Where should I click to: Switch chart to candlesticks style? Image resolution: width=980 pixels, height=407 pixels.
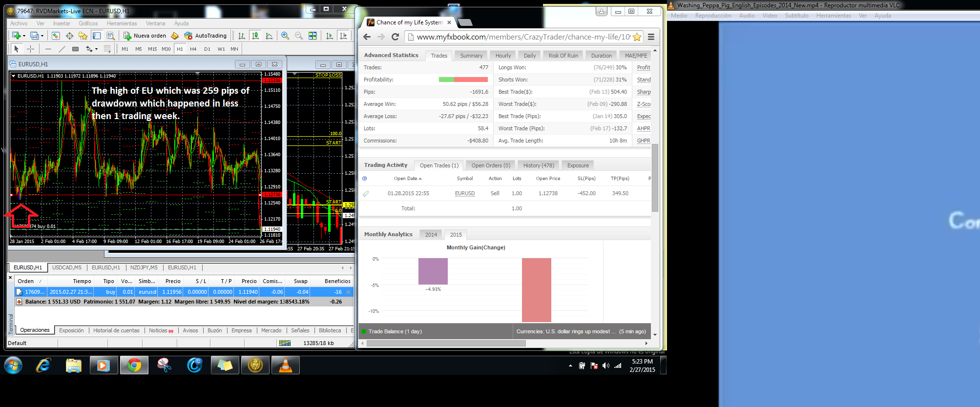[255, 36]
